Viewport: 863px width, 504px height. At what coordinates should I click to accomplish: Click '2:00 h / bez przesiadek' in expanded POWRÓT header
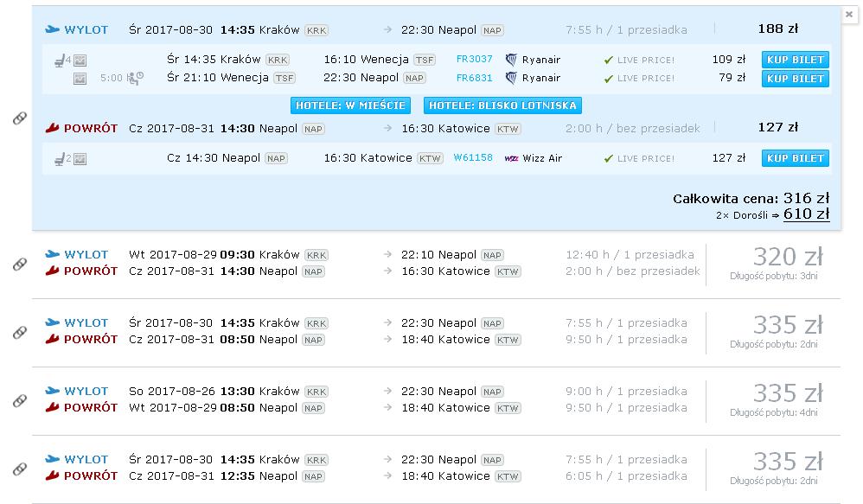point(633,129)
